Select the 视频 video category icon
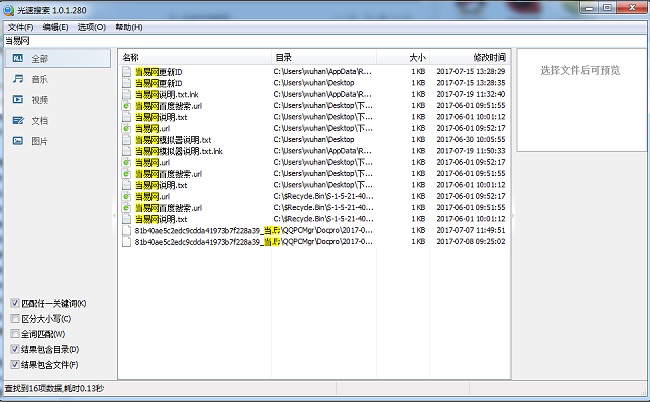The height and width of the screenshot is (402, 650). point(17,100)
